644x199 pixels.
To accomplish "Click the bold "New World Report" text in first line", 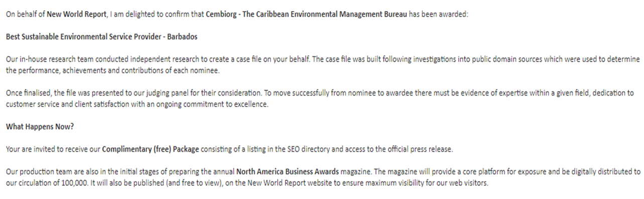I will point(76,14).
